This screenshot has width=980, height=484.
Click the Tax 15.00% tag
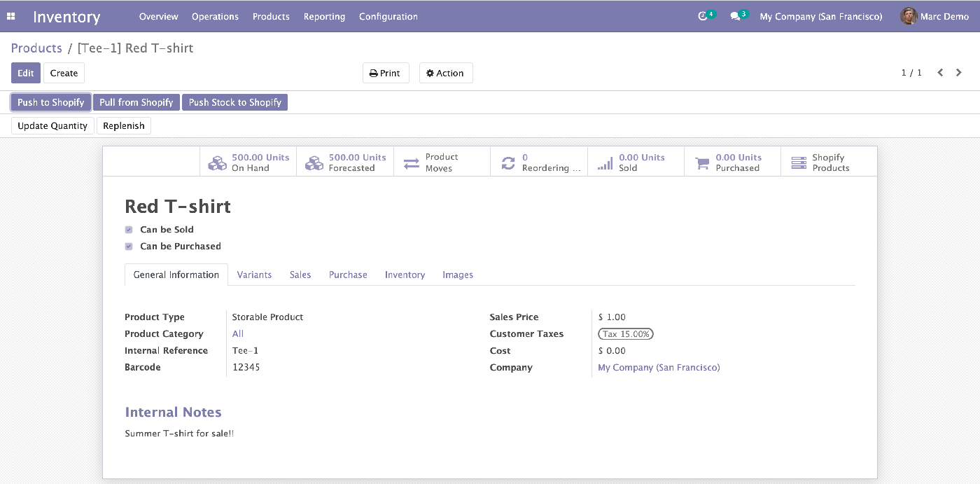pos(626,334)
